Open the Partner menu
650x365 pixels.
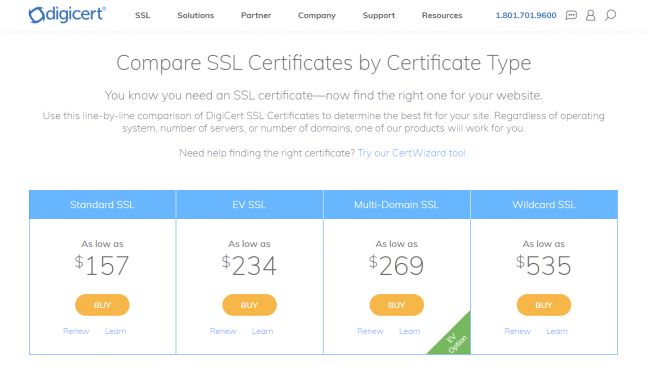256,15
